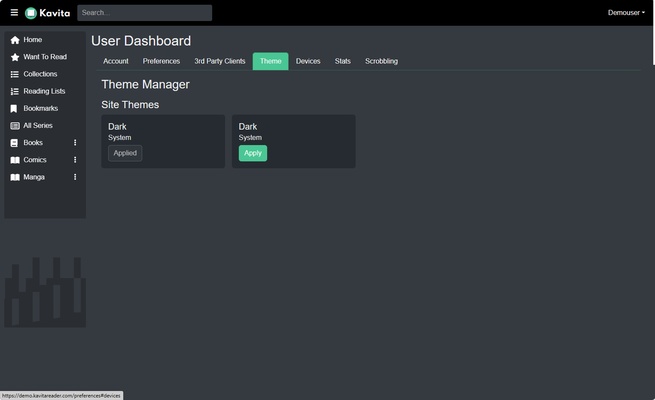The height and width of the screenshot is (400, 655).
Task: Open Want To Read star item
Action: click(x=44, y=57)
